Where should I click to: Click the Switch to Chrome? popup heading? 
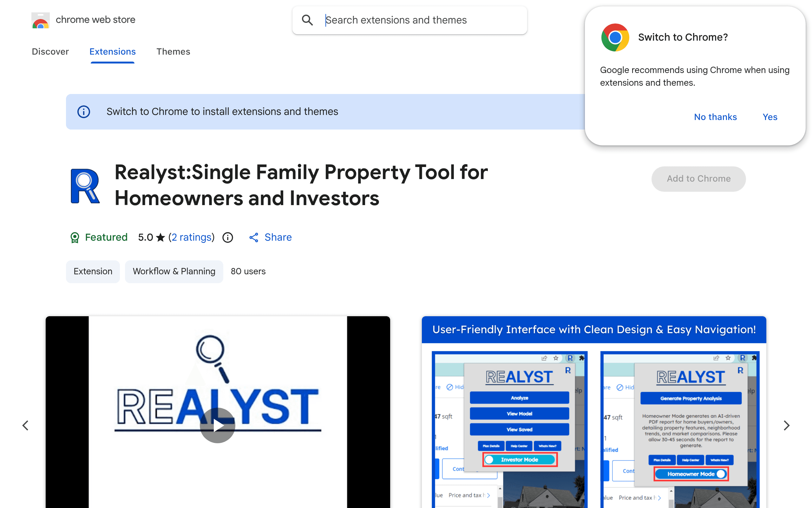tap(683, 37)
